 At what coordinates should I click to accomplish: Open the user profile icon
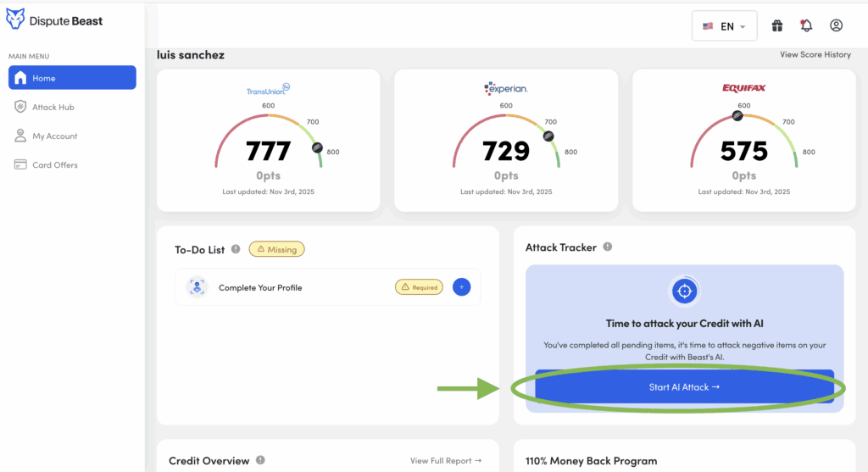(x=836, y=26)
